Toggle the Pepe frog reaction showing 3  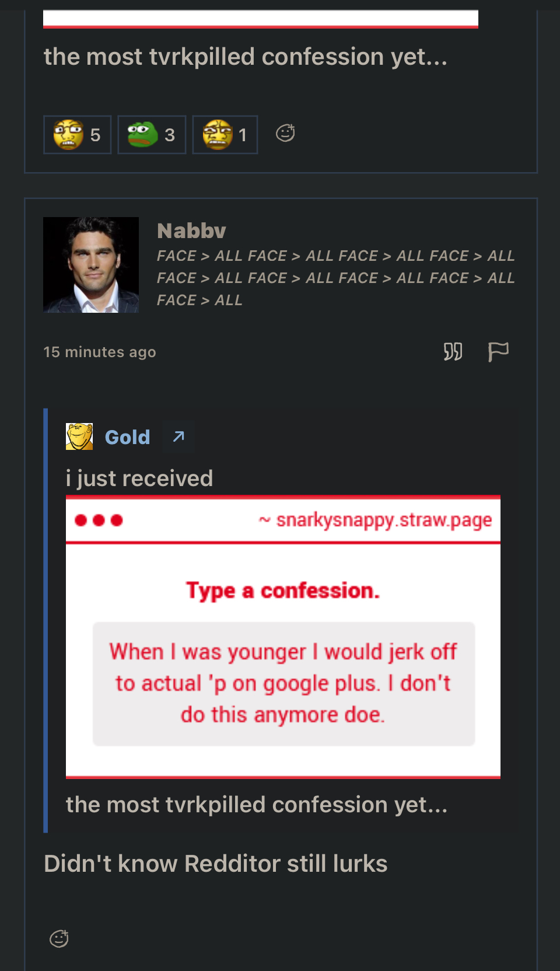[152, 135]
